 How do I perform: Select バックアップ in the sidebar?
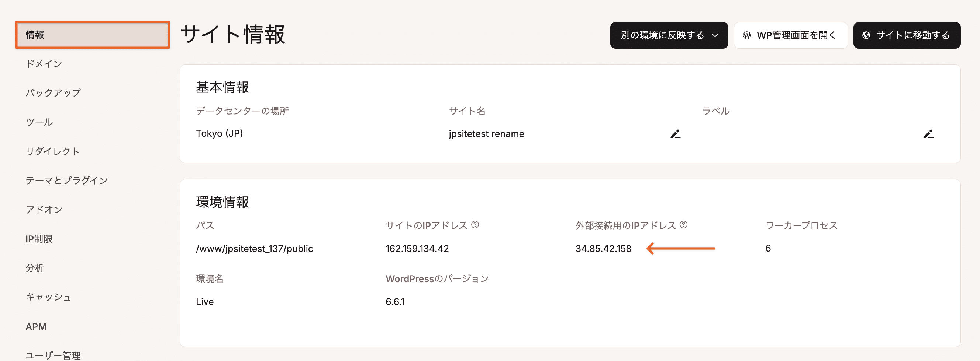pos(53,92)
